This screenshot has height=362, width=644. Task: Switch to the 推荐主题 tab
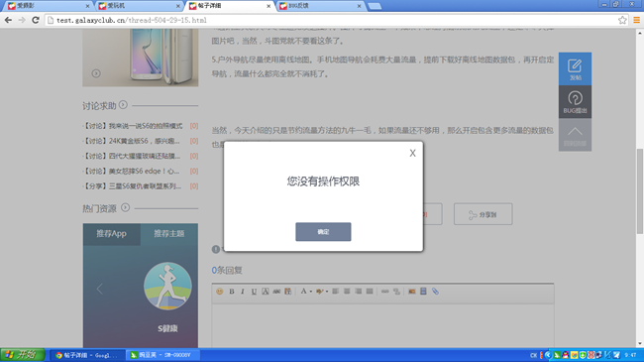click(x=169, y=234)
